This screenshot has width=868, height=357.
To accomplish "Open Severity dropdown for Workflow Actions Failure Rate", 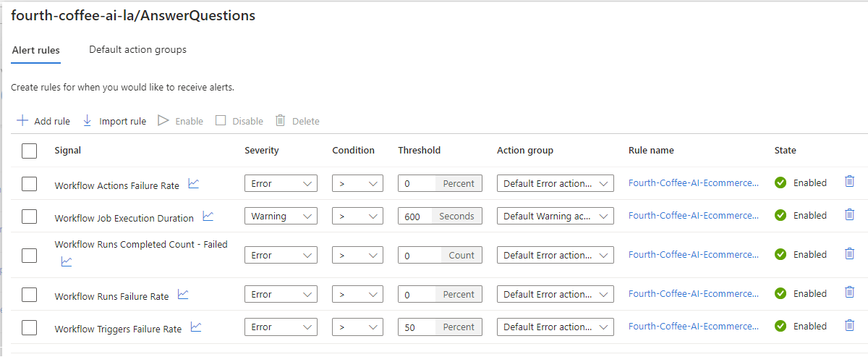I will 281,183.
